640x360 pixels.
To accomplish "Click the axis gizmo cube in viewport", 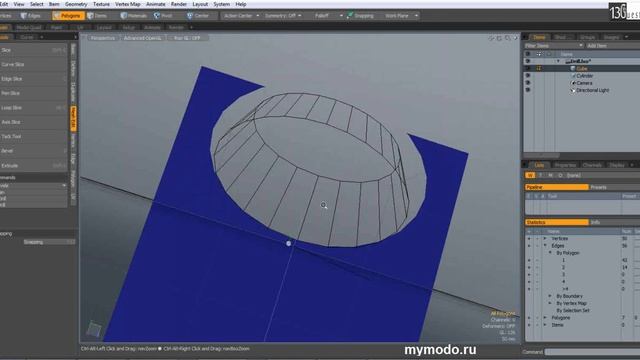I will 94,329.
